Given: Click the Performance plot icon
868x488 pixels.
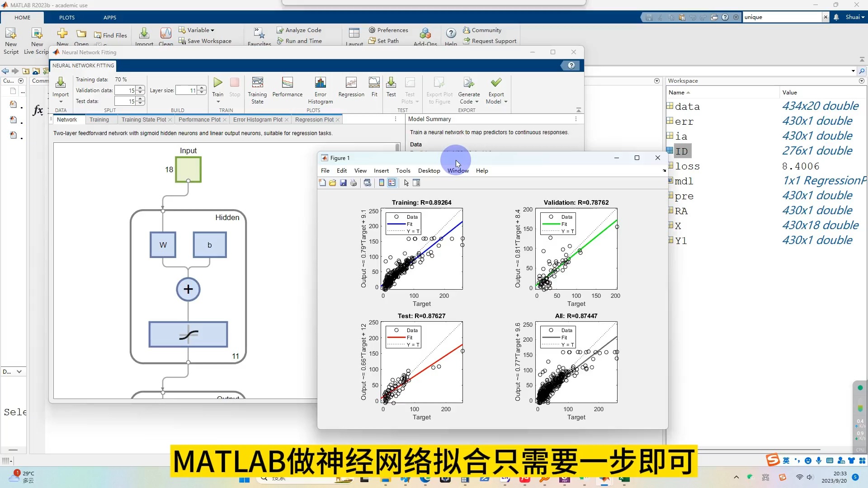Looking at the screenshot, I should 287,83.
